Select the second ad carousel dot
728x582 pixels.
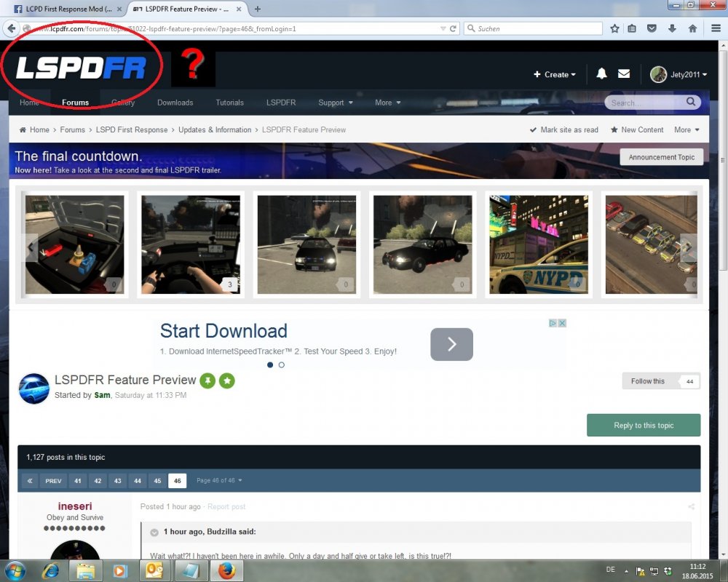pyautogui.click(x=281, y=364)
